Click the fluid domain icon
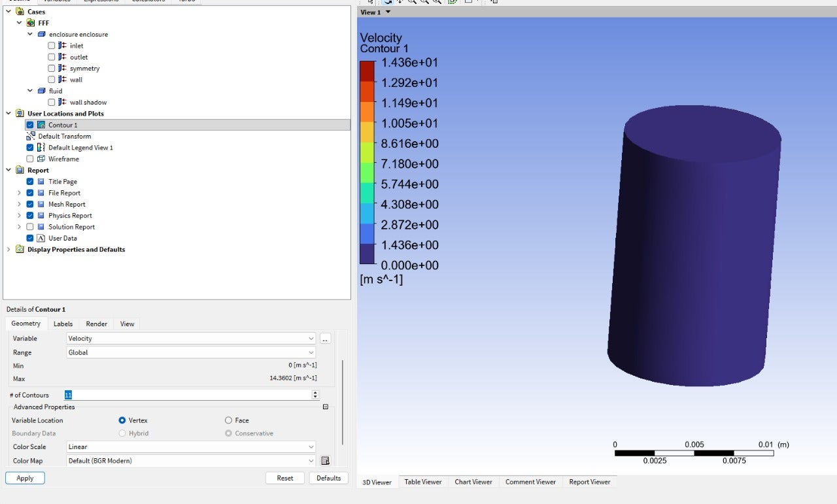This screenshot has height=504, width=837. (x=41, y=91)
